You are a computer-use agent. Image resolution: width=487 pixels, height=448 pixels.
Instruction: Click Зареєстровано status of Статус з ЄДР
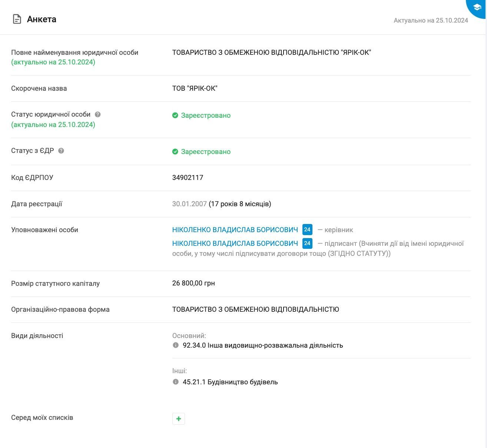click(x=206, y=152)
